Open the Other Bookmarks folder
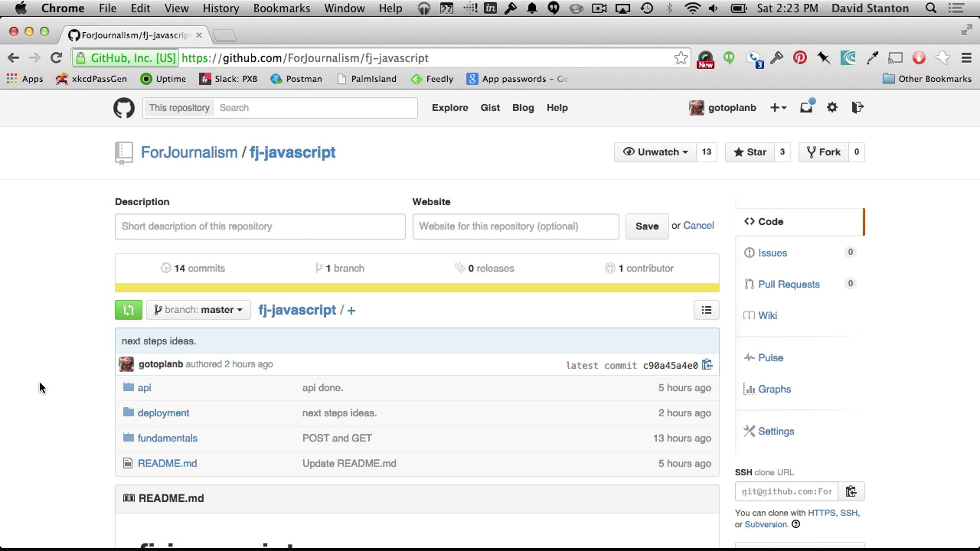 coord(927,79)
